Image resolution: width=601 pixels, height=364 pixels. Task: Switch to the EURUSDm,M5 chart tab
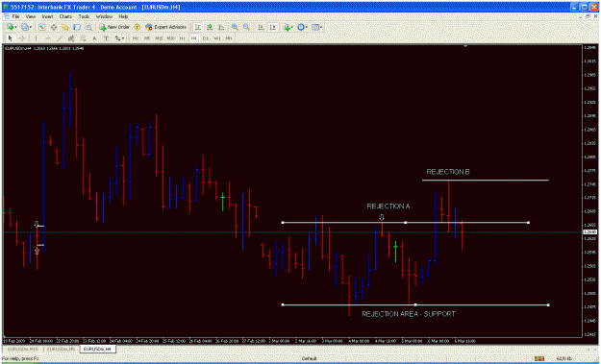coord(61,350)
